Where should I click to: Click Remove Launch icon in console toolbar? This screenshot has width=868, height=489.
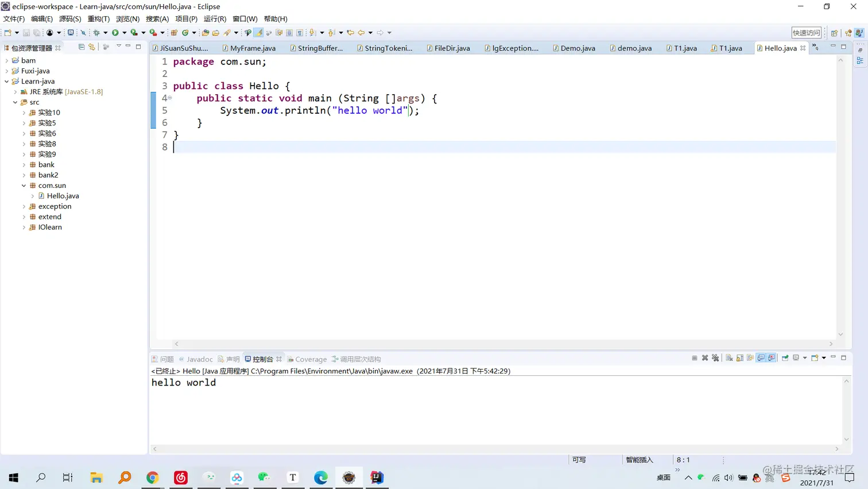[x=705, y=358]
